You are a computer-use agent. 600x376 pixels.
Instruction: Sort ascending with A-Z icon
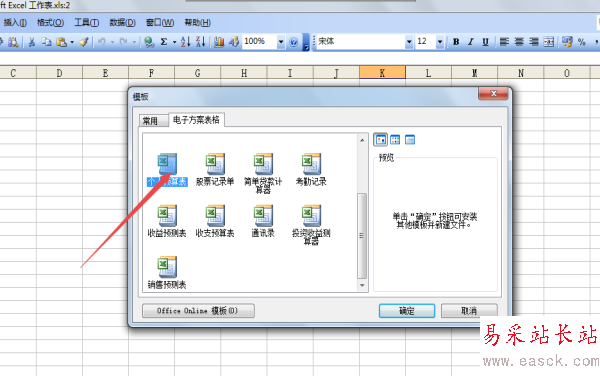tap(186, 42)
